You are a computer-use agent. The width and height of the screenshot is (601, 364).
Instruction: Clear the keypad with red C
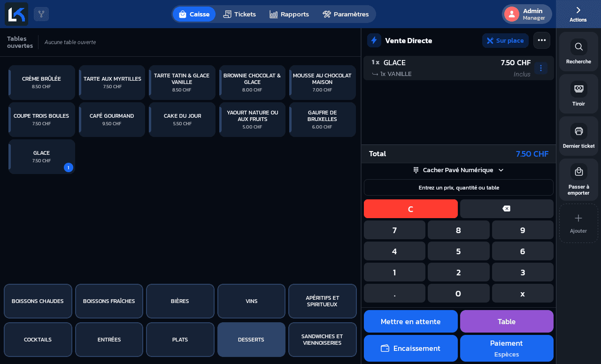click(x=411, y=209)
